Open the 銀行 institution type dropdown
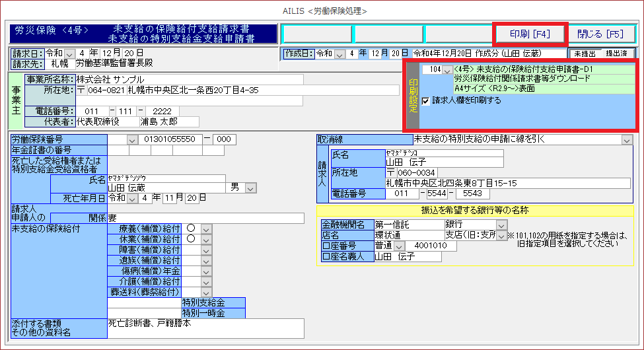Image resolution: width=644 pixels, height=350 pixels. click(x=501, y=225)
